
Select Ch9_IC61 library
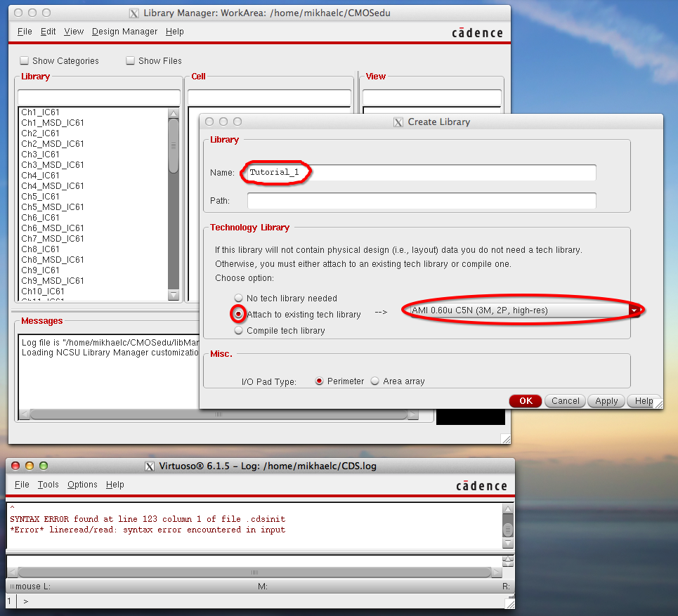point(40,270)
